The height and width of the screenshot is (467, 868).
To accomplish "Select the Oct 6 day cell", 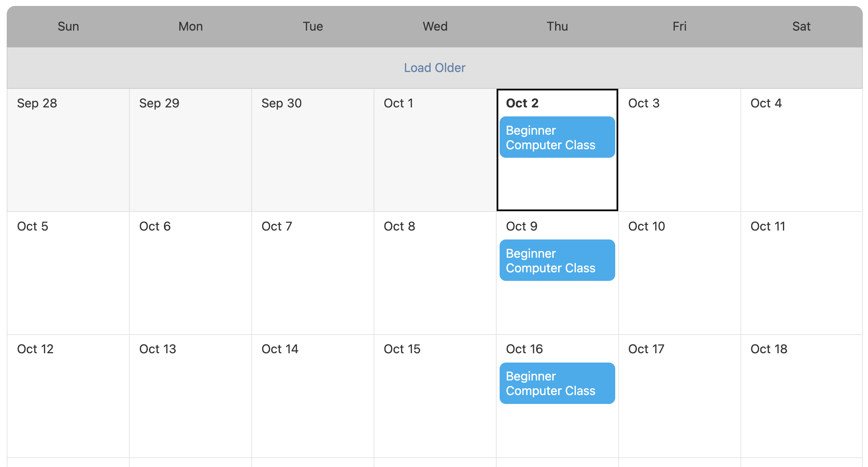I will 191,280.
